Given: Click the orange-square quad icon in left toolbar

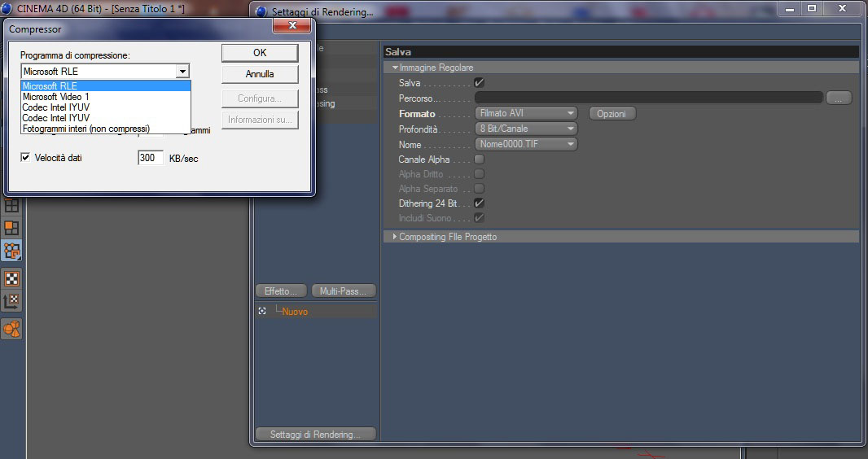Looking at the screenshot, I should [11, 227].
